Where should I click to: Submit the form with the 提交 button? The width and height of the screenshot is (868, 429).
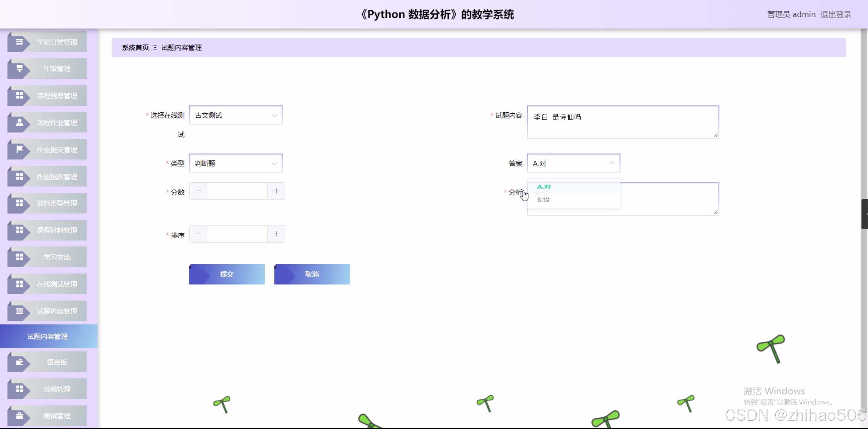(227, 274)
